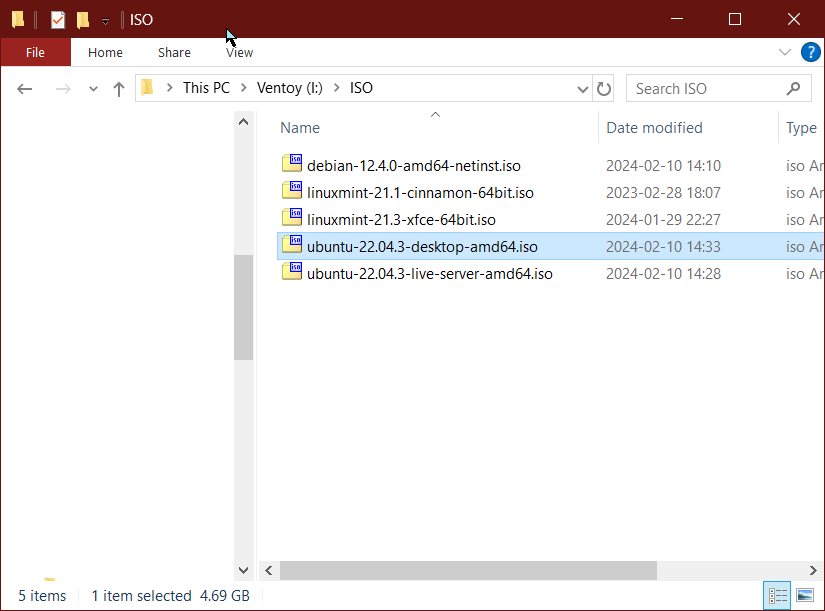Expand the ribbon with the chevron
The height and width of the screenshot is (611, 825).
784,52
